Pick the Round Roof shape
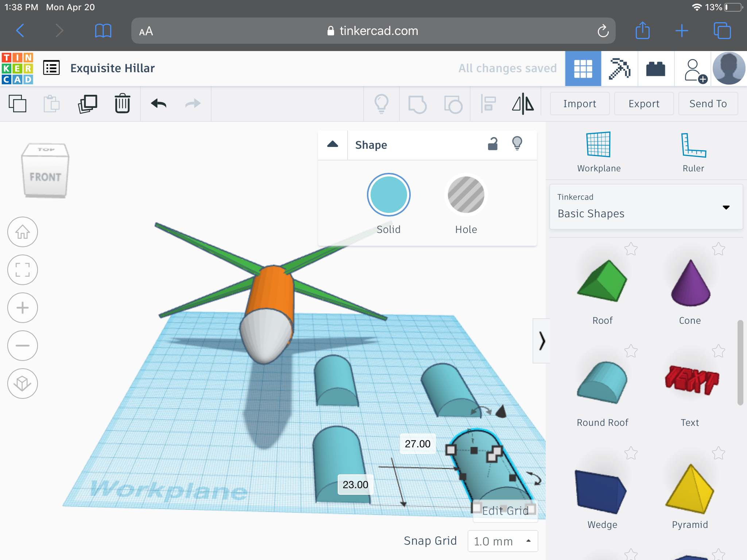The image size is (747, 560). click(x=602, y=383)
